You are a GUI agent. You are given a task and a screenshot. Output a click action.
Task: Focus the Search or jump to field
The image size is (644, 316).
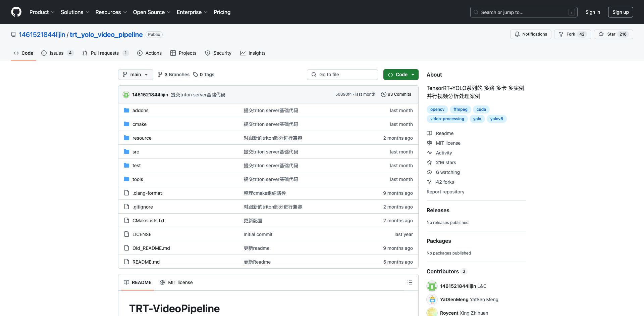pyautogui.click(x=524, y=12)
